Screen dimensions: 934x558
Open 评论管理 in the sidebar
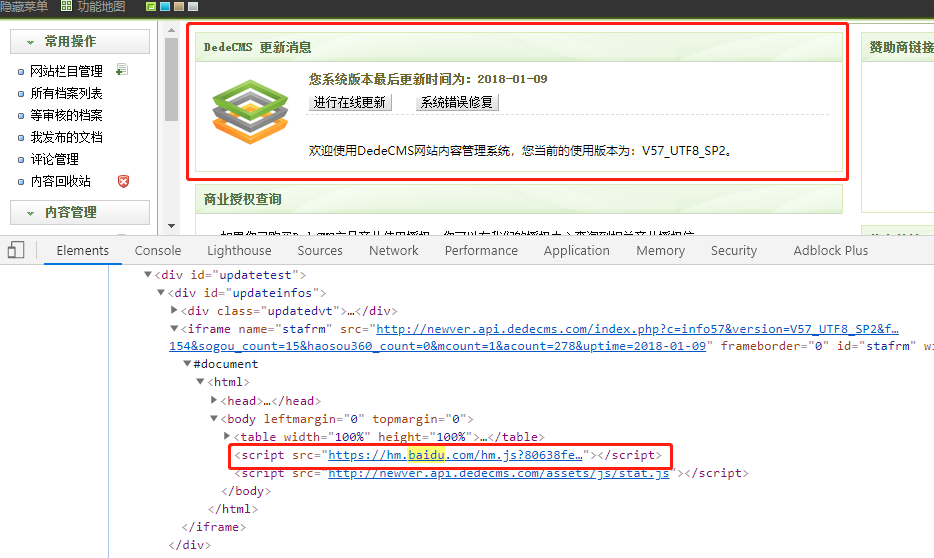click(54, 160)
